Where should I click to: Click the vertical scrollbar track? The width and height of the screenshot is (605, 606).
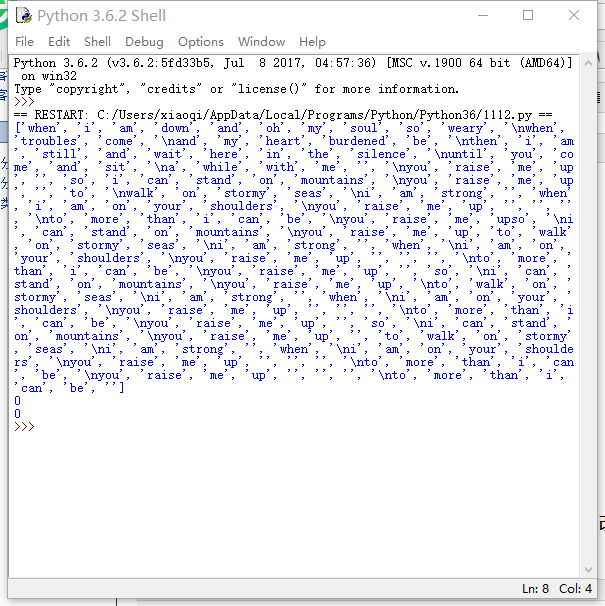(x=588, y=317)
